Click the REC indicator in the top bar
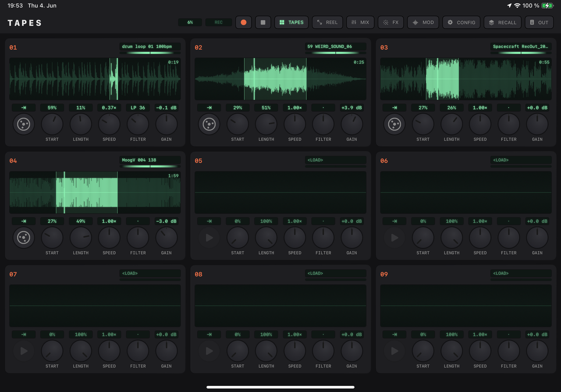 coord(219,22)
